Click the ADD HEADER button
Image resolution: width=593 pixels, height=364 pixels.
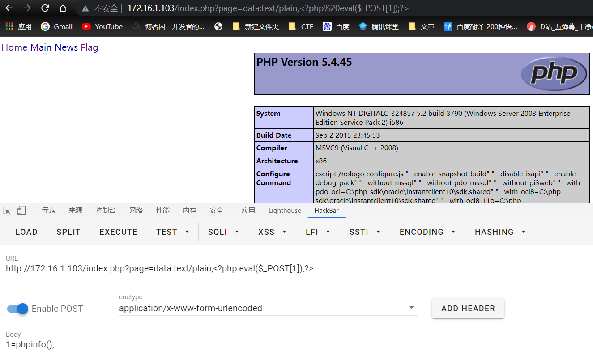468,309
